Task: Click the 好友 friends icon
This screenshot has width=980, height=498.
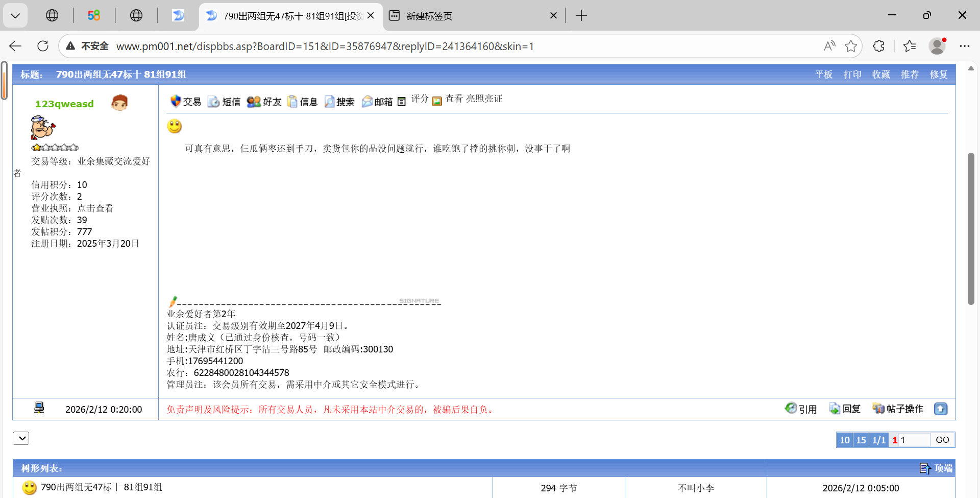Action: pyautogui.click(x=254, y=102)
